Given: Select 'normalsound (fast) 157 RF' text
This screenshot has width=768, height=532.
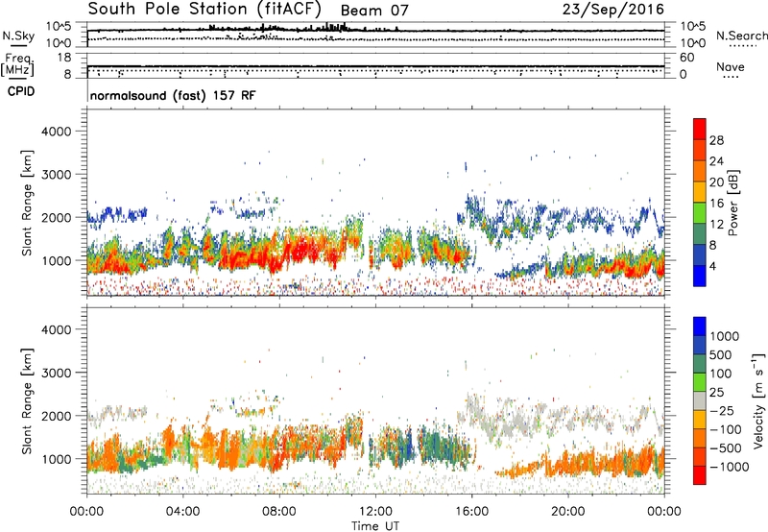Looking at the screenshot, I should pos(173,95).
